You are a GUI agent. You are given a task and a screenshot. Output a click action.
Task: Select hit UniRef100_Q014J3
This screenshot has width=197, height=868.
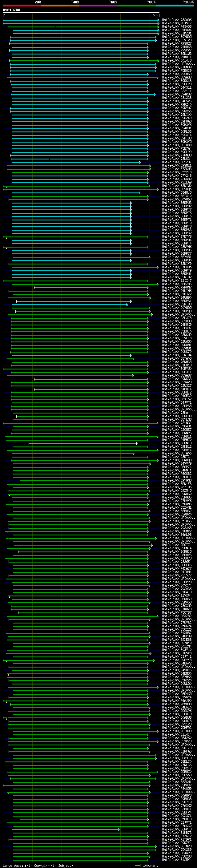point(177,61)
